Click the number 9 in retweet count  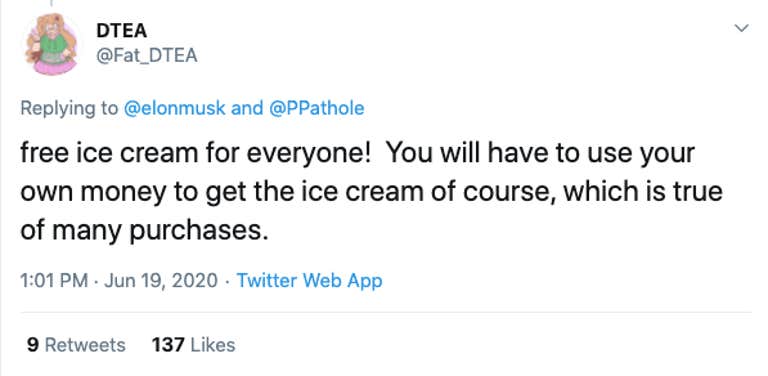point(33,345)
